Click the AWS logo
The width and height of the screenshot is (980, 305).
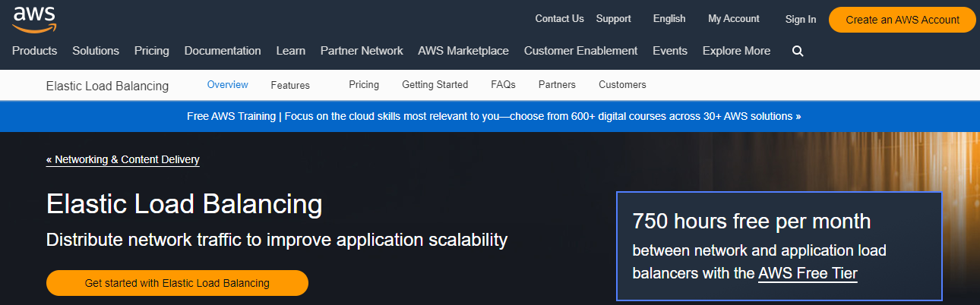coord(34,18)
